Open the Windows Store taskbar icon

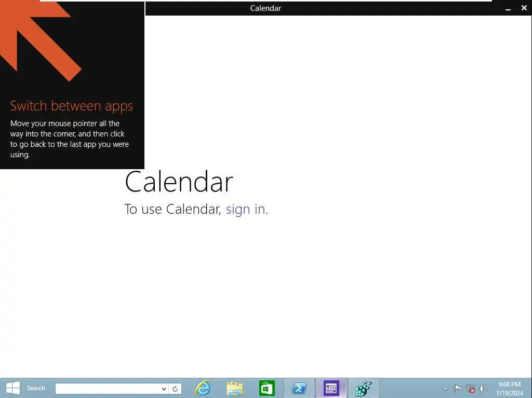coord(267,388)
